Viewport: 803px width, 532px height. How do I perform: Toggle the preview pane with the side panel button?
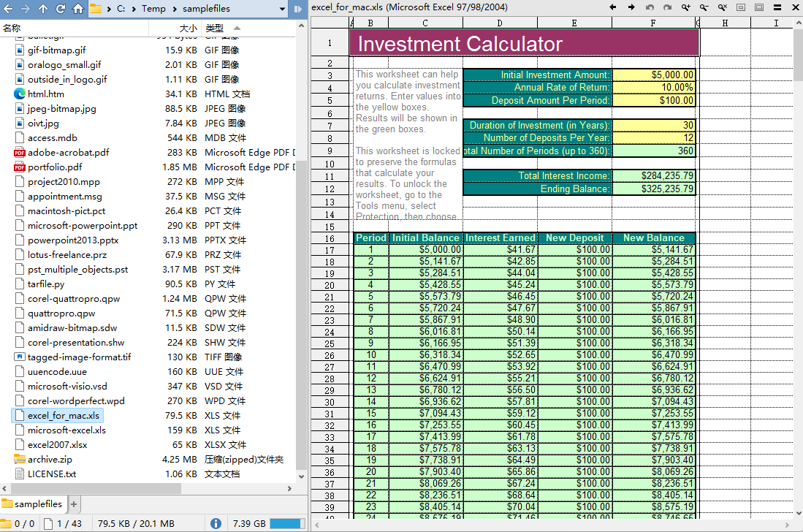(x=298, y=9)
